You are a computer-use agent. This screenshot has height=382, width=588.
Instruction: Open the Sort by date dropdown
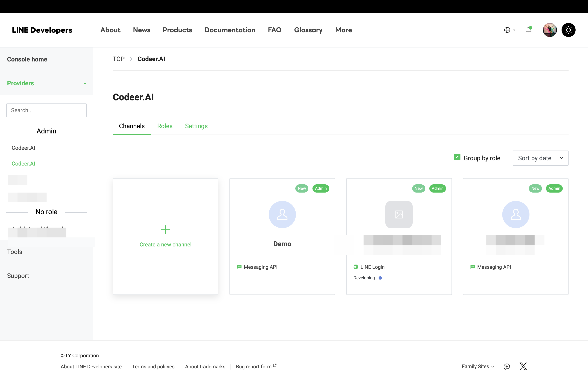click(540, 158)
